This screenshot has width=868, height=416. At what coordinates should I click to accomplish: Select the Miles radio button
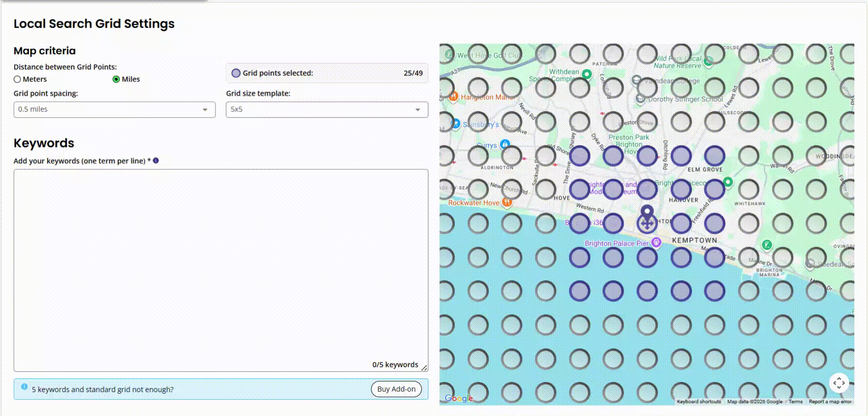(116, 79)
